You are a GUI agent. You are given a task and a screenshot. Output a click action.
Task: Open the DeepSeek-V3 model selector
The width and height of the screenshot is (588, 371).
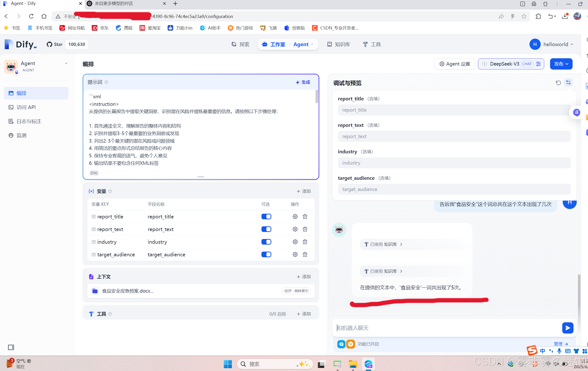coord(511,64)
